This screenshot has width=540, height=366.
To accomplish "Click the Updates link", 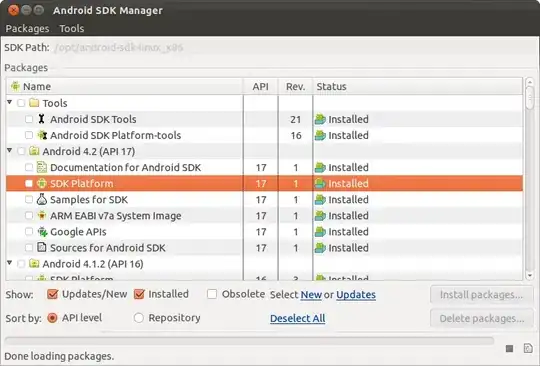I will 356,295.
